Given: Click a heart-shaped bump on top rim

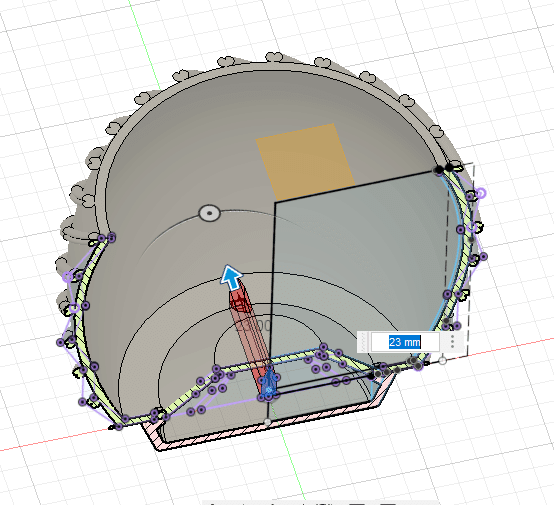Looking at the screenshot, I should pyautogui.click(x=275, y=57).
